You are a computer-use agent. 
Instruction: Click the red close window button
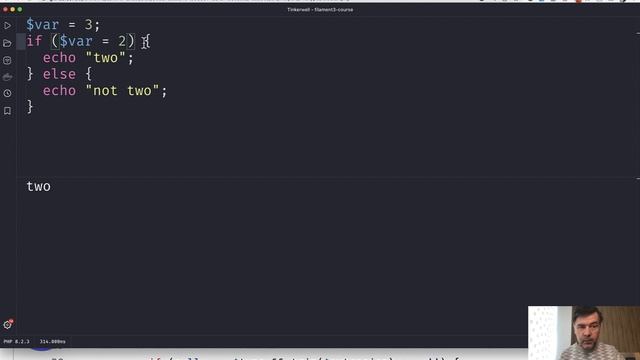coord(5,9)
